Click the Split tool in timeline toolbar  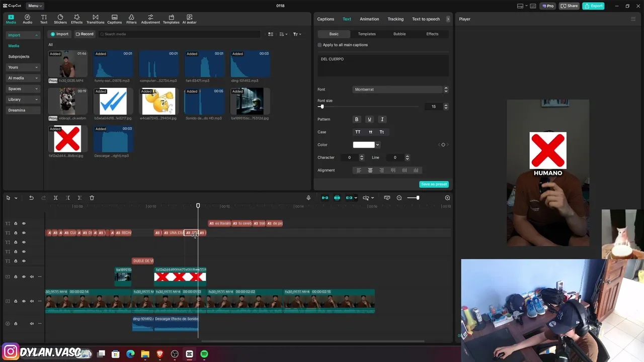55,198
